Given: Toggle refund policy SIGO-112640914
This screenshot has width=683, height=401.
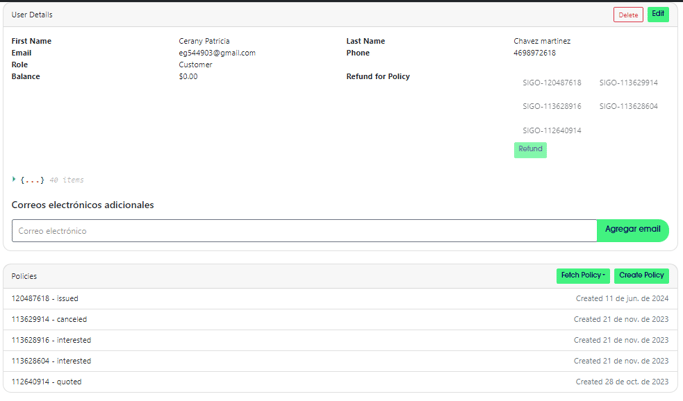Looking at the screenshot, I should pos(551,130).
